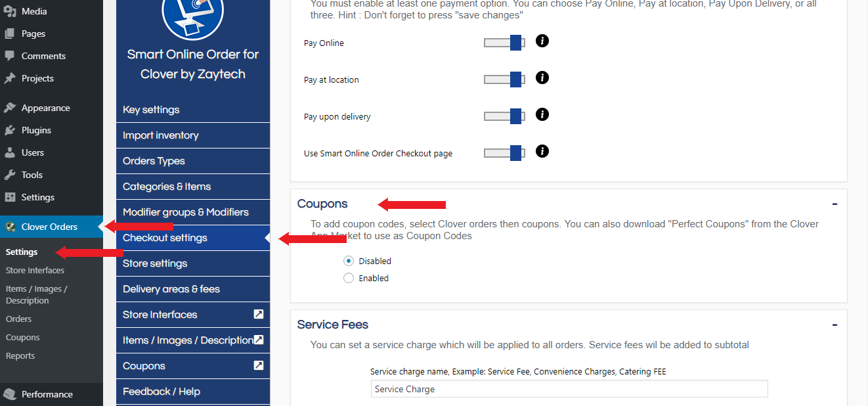Open the Store settings menu item
868x406 pixels.
pyautogui.click(x=155, y=263)
